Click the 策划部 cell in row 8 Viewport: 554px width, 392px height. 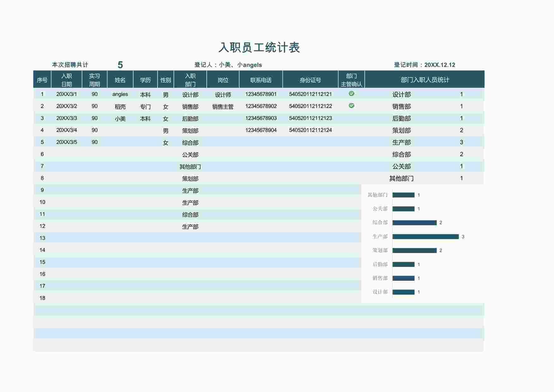(x=190, y=179)
